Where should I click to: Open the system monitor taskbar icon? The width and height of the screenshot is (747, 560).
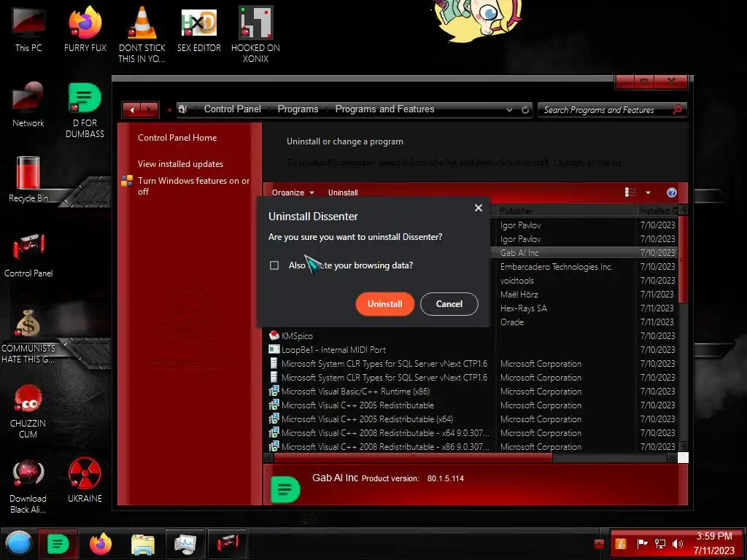[x=185, y=543]
